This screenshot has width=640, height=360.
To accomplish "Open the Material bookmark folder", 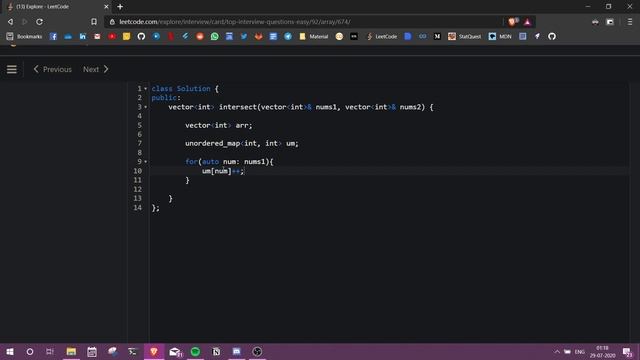I will coord(313,36).
